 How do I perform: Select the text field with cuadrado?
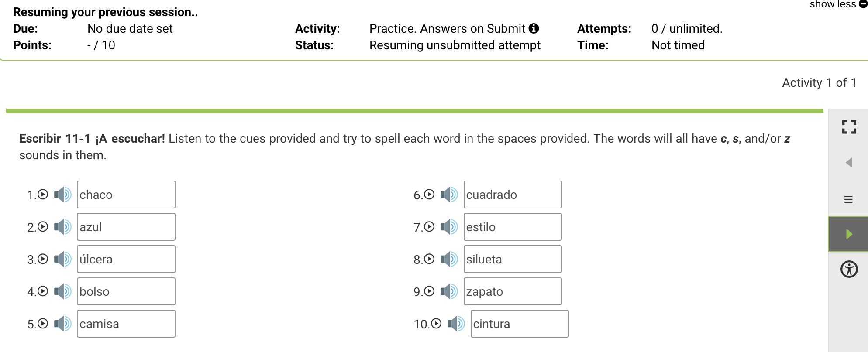click(x=513, y=195)
